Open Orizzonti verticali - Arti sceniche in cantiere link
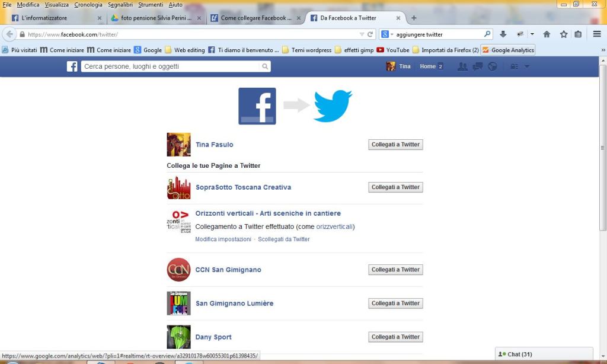Image resolution: width=607 pixels, height=364 pixels. [x=268, y=213]
